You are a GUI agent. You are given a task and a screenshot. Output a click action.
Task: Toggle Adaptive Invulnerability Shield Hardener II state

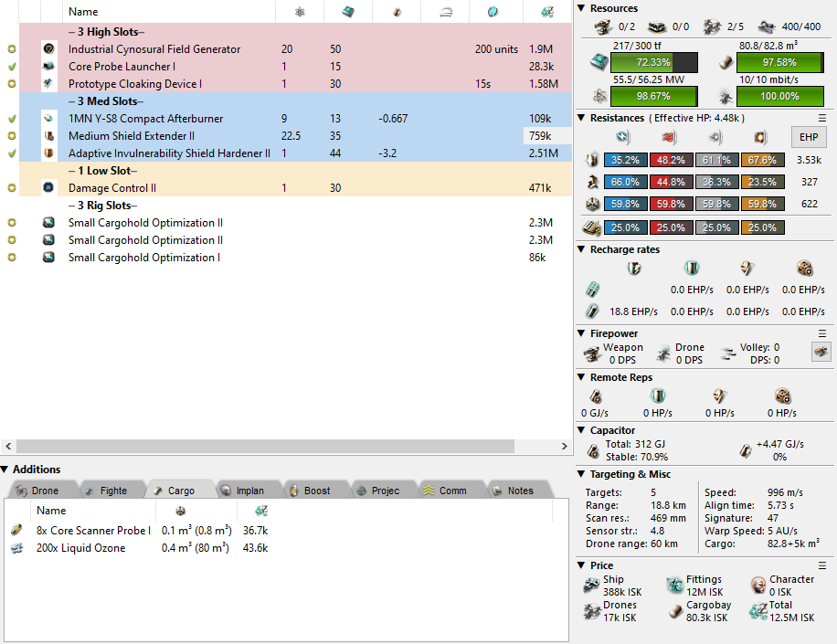point(11,153)
